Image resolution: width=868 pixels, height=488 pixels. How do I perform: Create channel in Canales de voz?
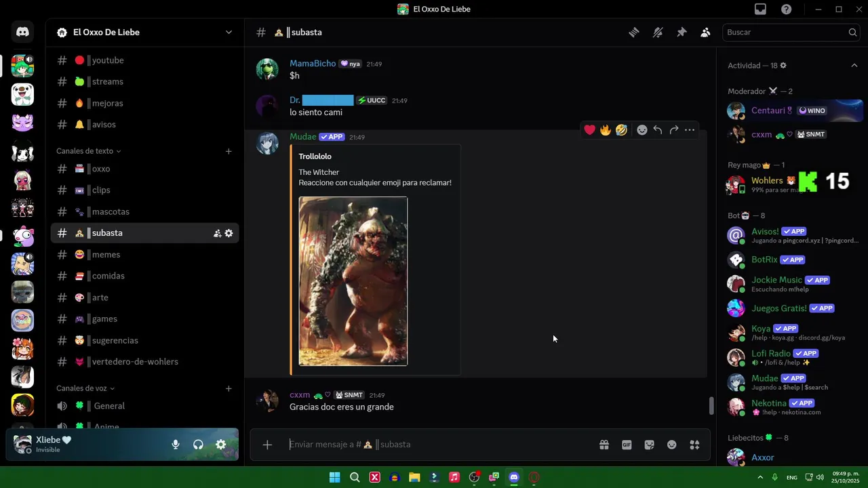[229, 388]
